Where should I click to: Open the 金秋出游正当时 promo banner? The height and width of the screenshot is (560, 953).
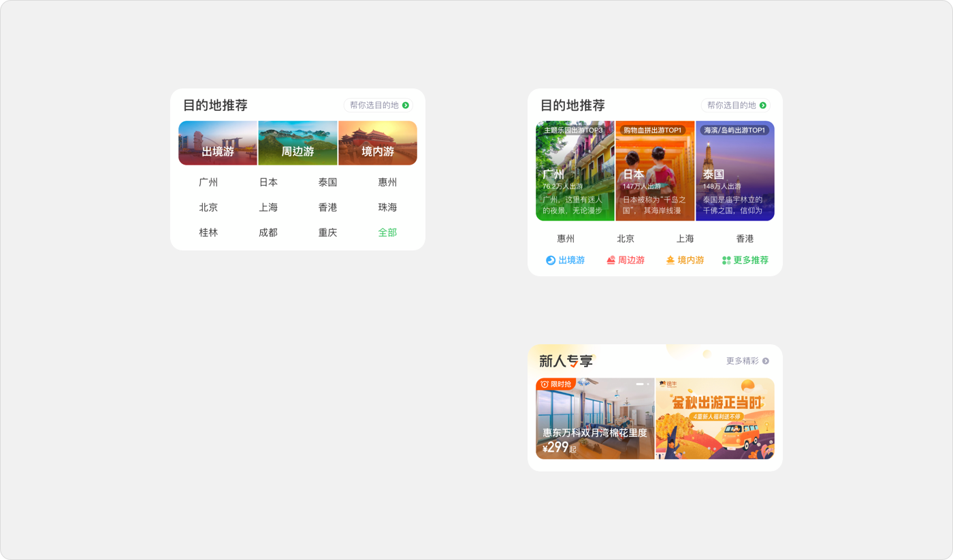click(715, 418)
